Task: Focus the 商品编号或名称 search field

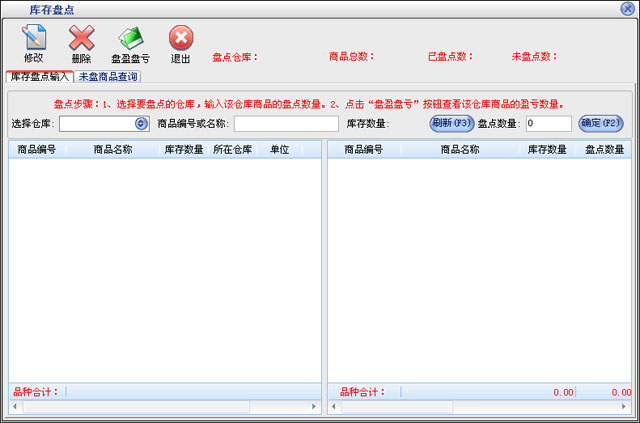Action: click(x=286, y=124)
